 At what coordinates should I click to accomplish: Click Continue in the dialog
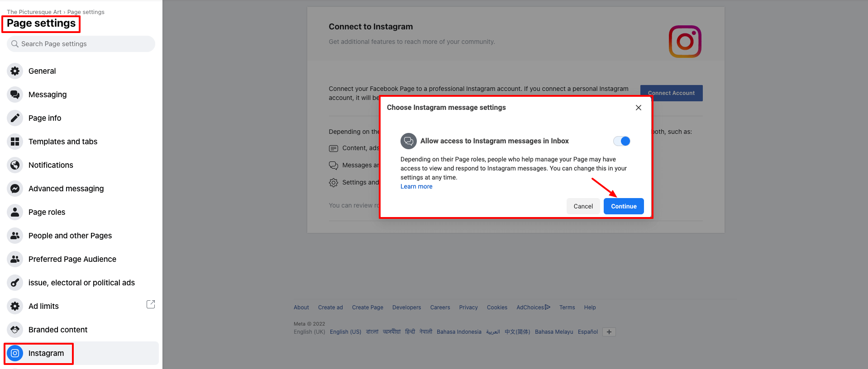pos(624,206)
